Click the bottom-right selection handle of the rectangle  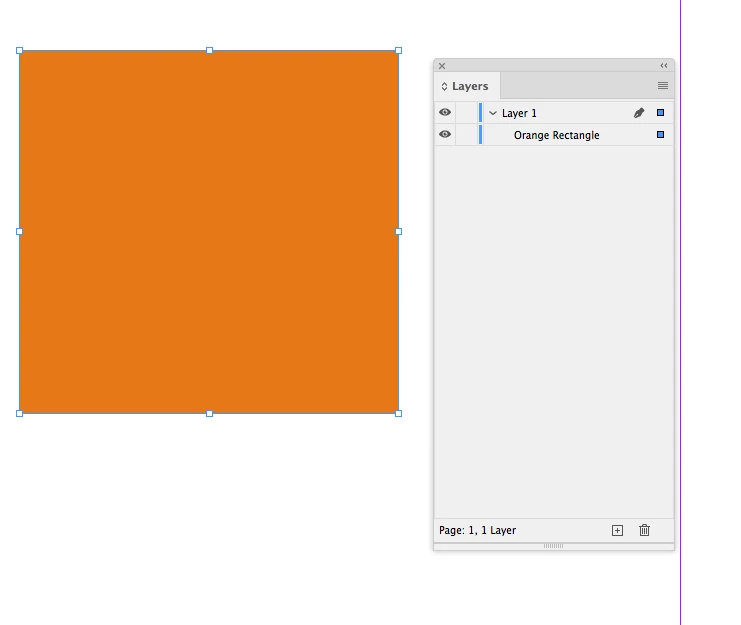pos(398,413)
